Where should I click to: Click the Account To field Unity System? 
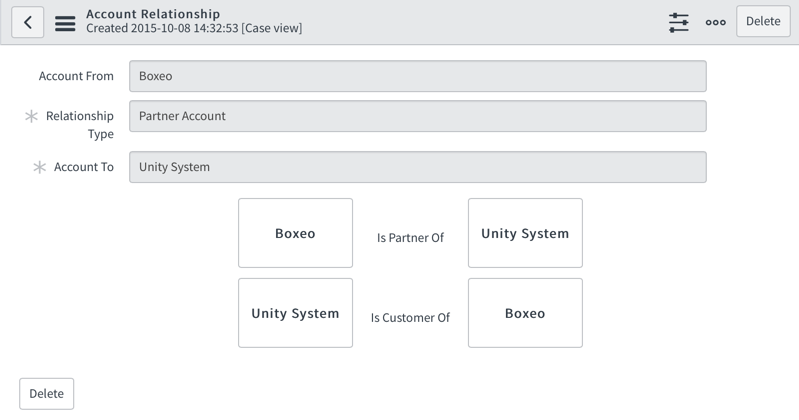tap(417, 167)
